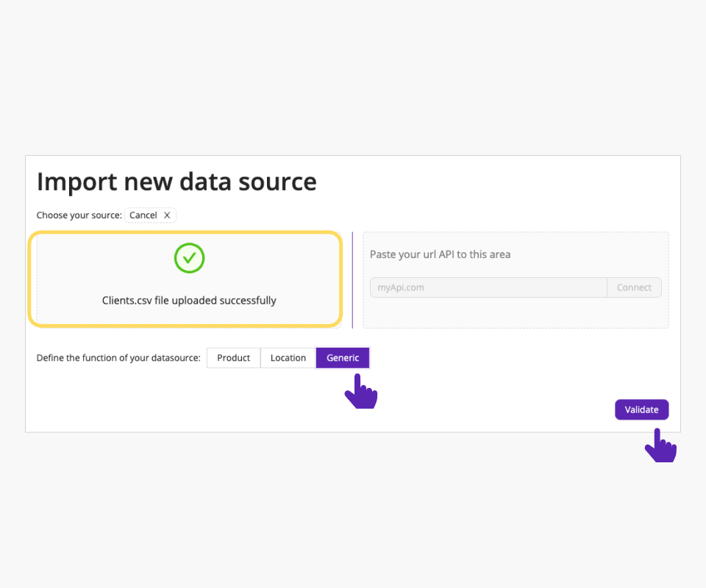This screenshot has height=588, width=706.
Task: Click the Choose your source label
Action: coord(79,215)
